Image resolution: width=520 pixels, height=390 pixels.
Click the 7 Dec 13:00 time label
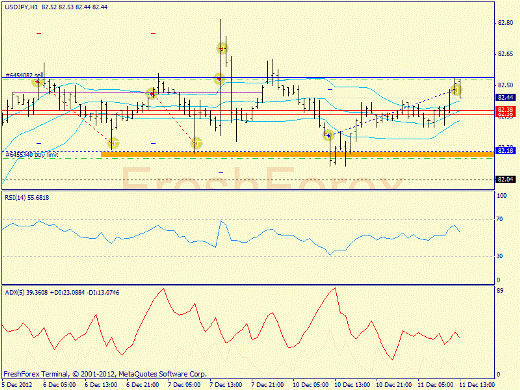[226, 385]
